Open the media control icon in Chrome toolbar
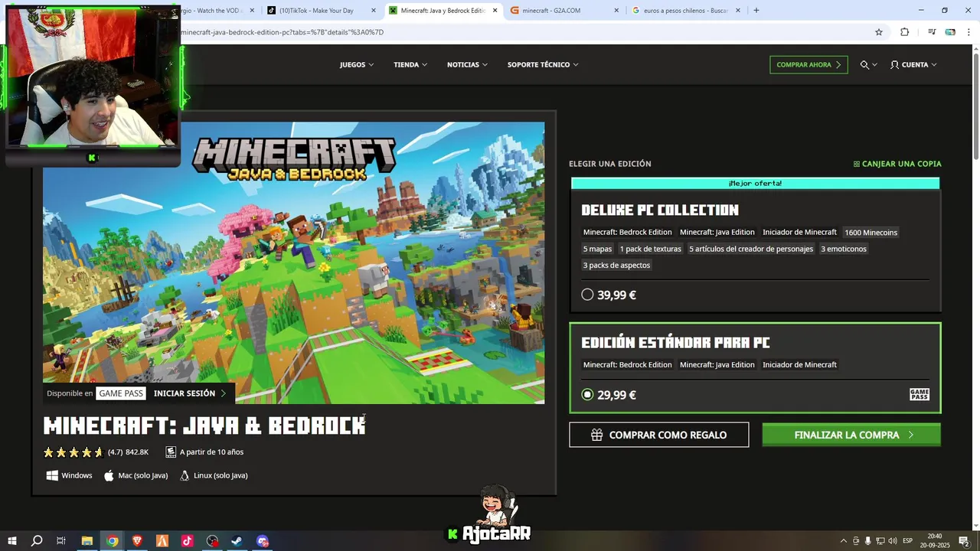980x551 pixels. (932, 32)
